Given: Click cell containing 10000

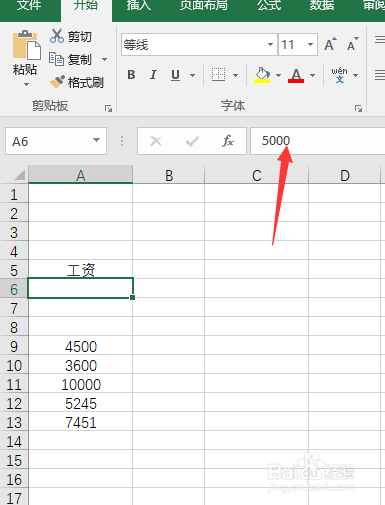Looking at the screenshot, I should point(80,384).
